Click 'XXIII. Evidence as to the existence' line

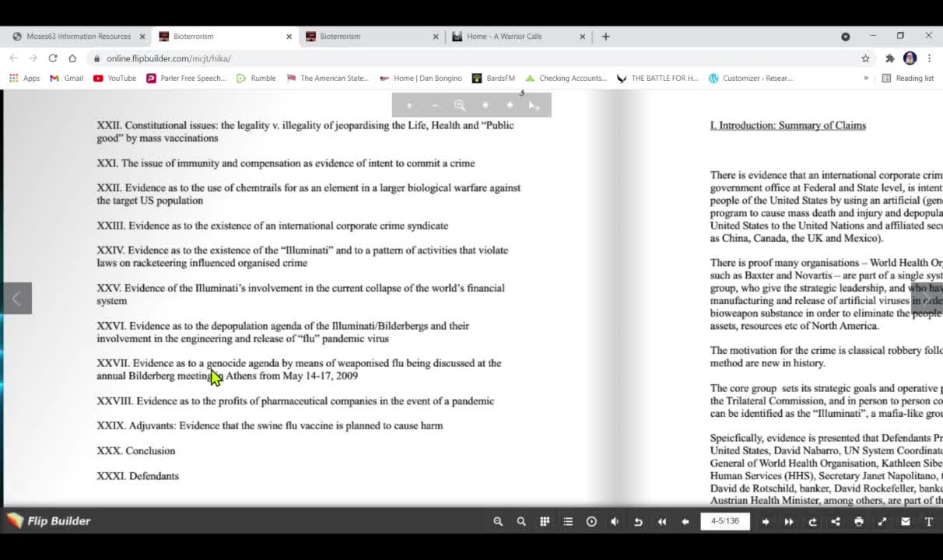pyautogui.click(x=272, y=226)
